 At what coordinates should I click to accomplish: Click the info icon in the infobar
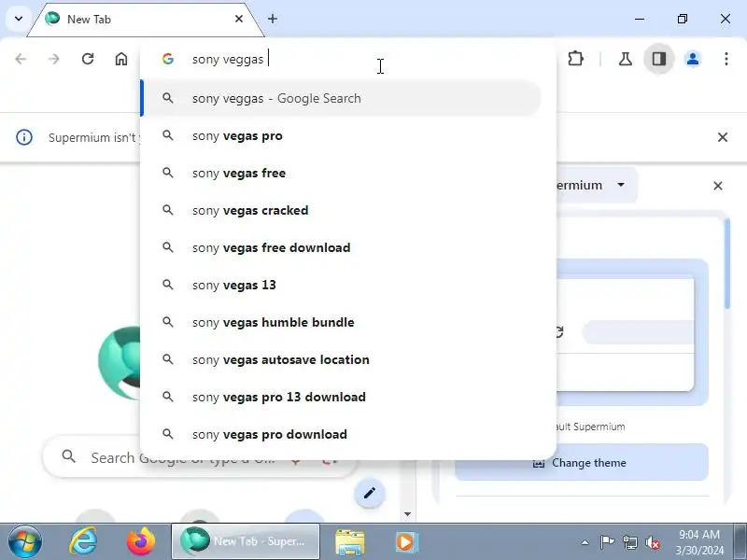24,137
